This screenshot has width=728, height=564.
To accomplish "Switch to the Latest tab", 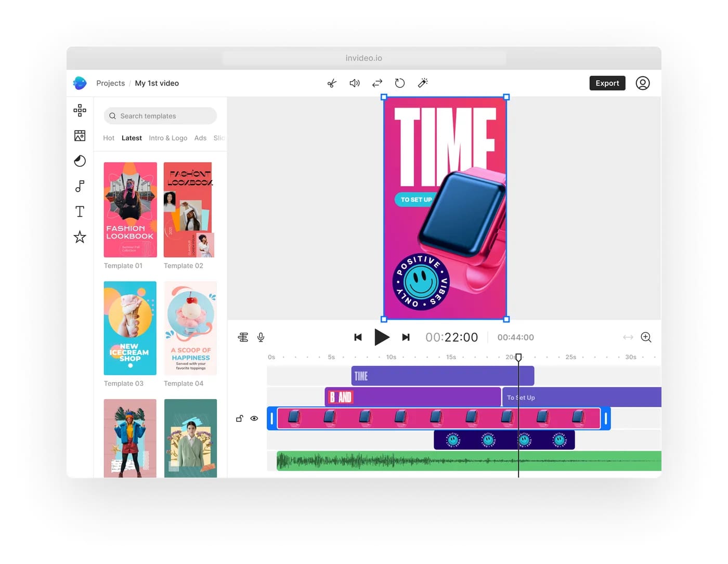I will point(132,138).
